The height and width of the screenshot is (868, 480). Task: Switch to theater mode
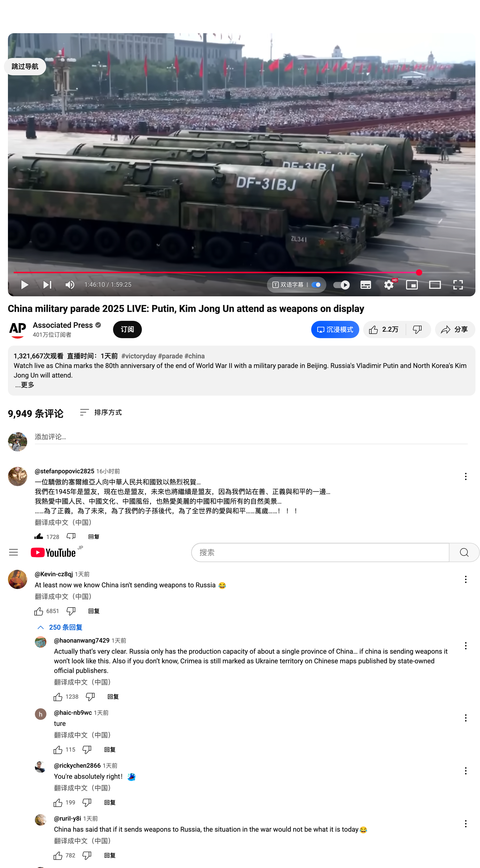tap(435, 285)
